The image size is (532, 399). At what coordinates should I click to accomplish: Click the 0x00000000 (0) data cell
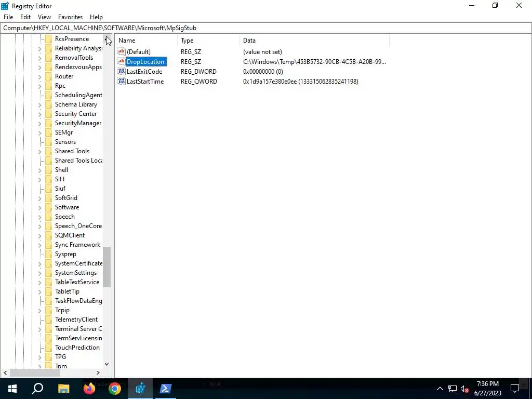pos(263,71)
